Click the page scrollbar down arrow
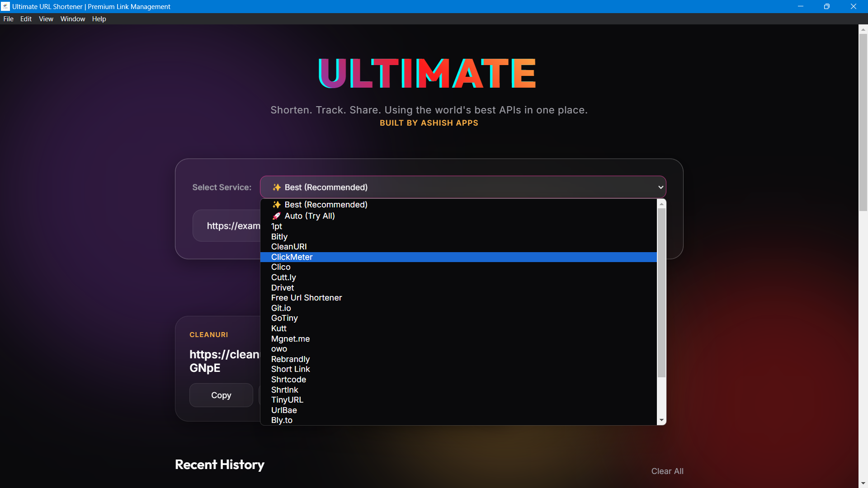The height and width of the screenshot is (488, 868). pyautogui.click(x=863, y=483)
